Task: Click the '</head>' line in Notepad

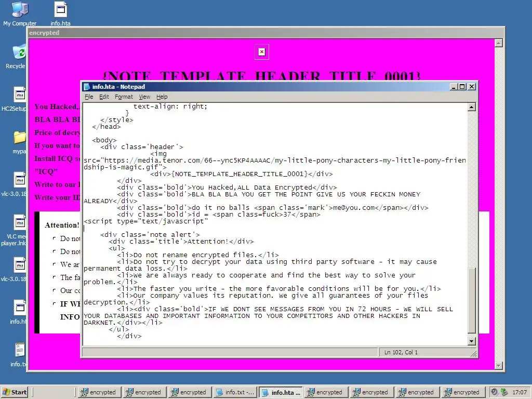Action: click(106, 127)
